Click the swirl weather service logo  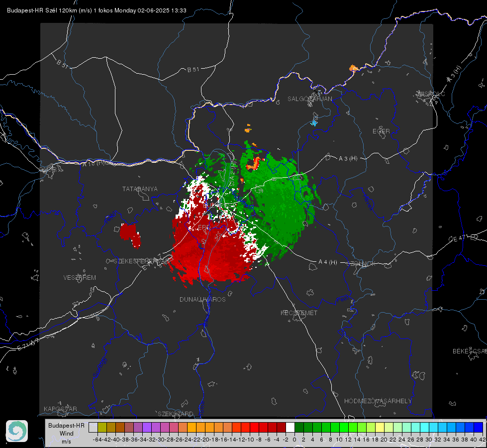[17, 431]
